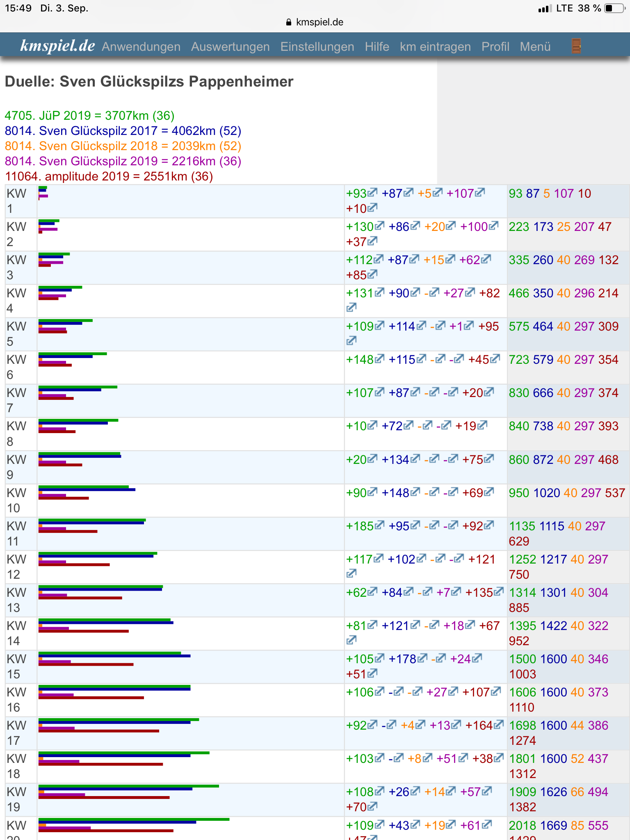Image resolution: width=630 pixels, height=840 pixels.
Task: Open edit icon next to +93 in KW 1
Action: point(372,192)
